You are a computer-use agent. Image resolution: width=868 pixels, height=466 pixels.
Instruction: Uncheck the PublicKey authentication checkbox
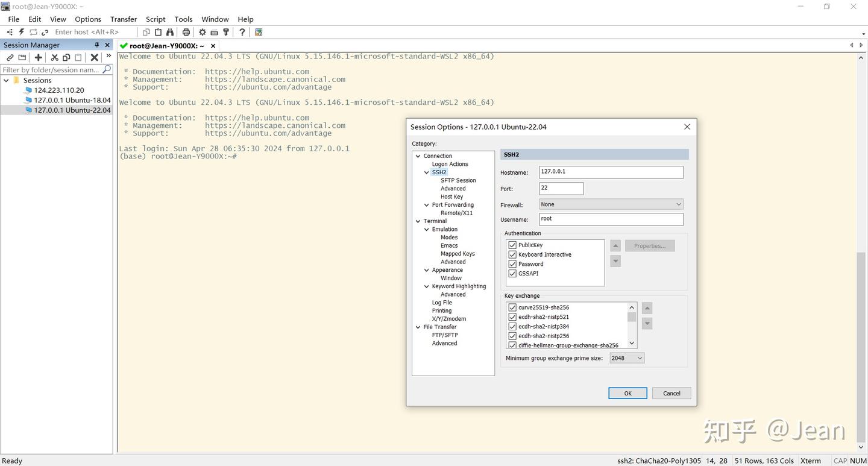(512, 245)
